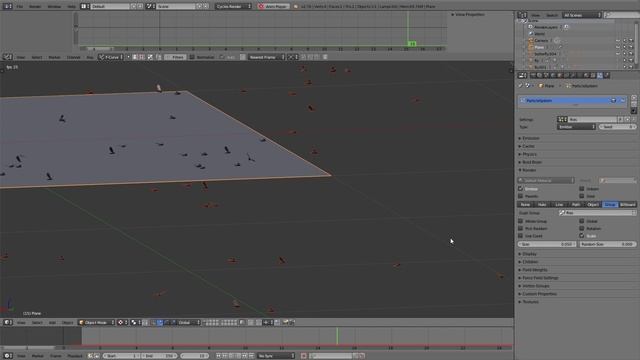Toggle the Emitter render checkbox
This screenshot has height=360, width=640.
520,189
